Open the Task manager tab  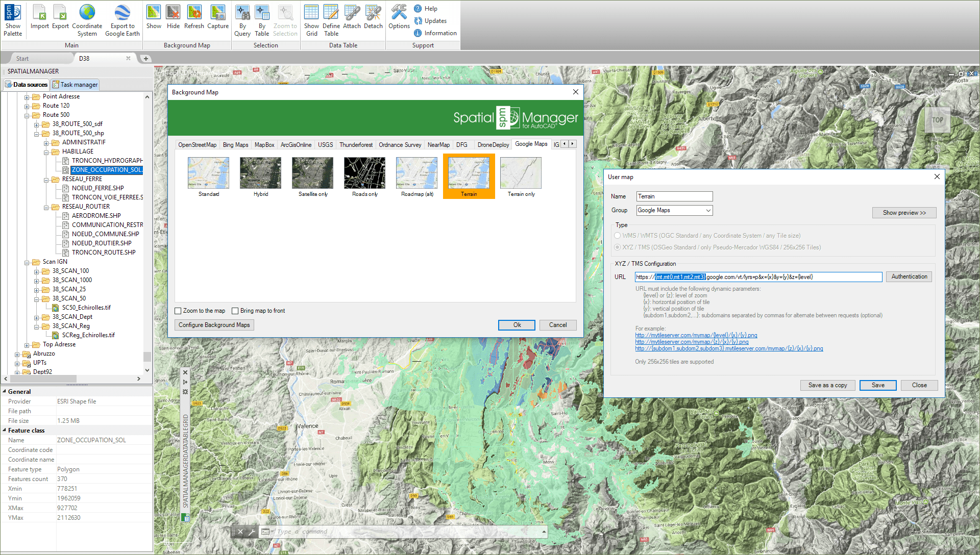tap(75, 85)
